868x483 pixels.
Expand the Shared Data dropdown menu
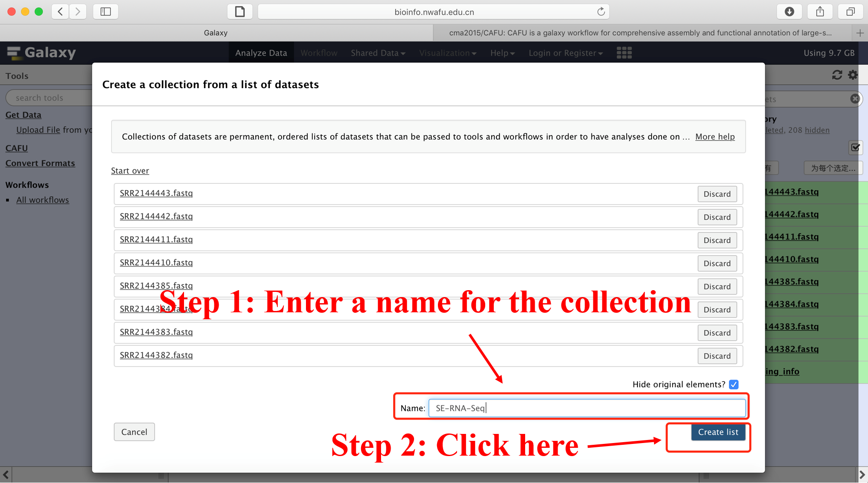[377, 53]
